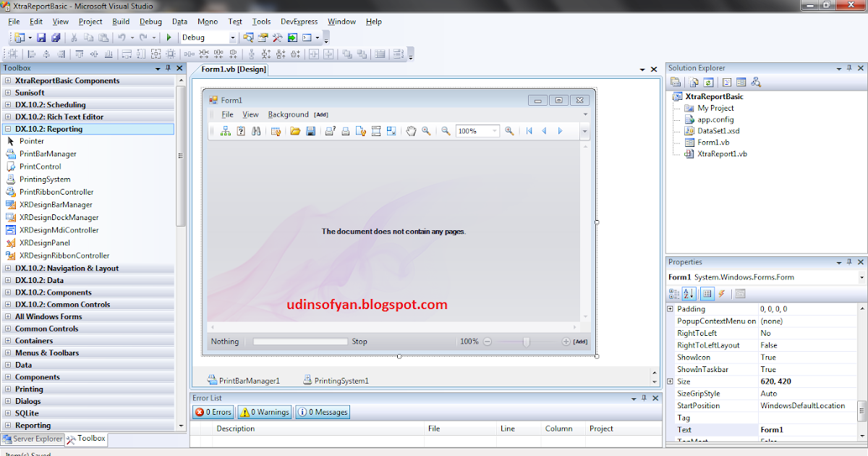The height and width of the screenshot is (456, 868).
Task: Expand the Padding property in Properties grid
Action: [x=671, y=309]
